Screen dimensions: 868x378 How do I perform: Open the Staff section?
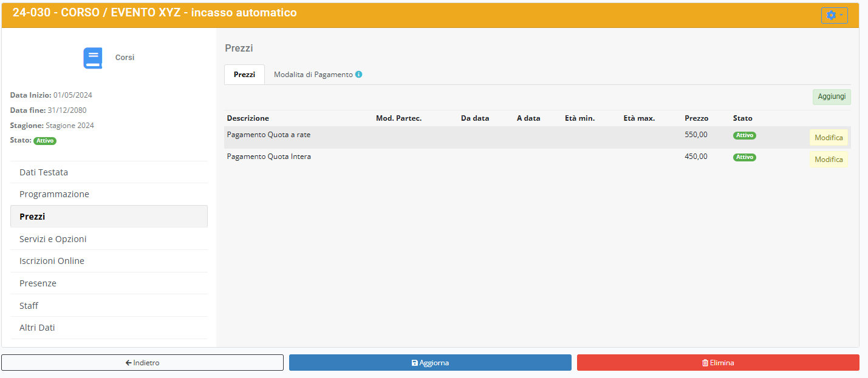click(29, 306)
